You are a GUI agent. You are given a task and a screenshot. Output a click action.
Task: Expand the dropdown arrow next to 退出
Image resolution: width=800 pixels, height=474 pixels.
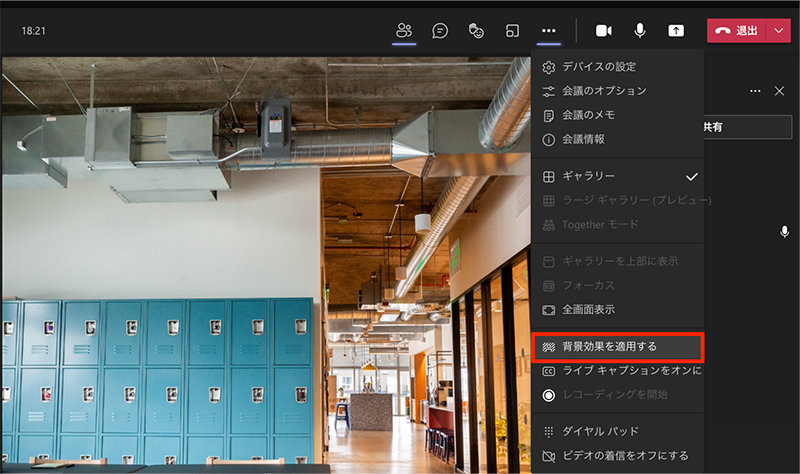pos(779,31)
